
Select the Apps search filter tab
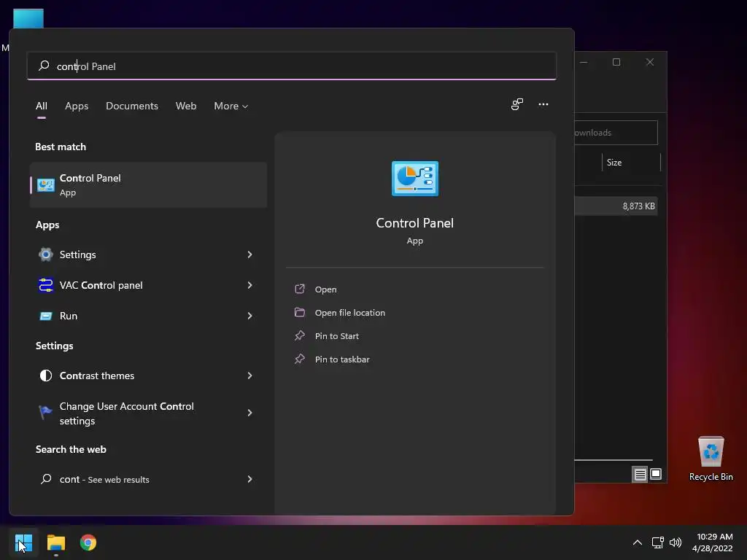click(x=77, y=106)
